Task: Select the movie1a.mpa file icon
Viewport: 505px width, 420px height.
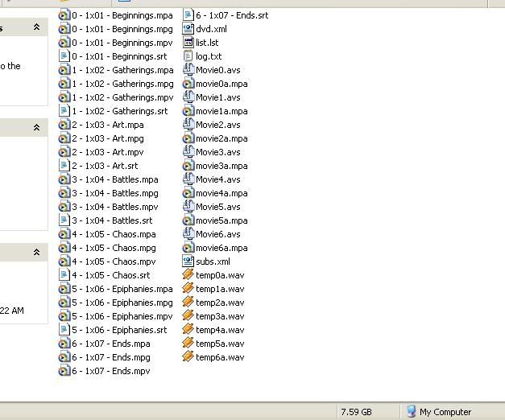Action: coord(188,111)
